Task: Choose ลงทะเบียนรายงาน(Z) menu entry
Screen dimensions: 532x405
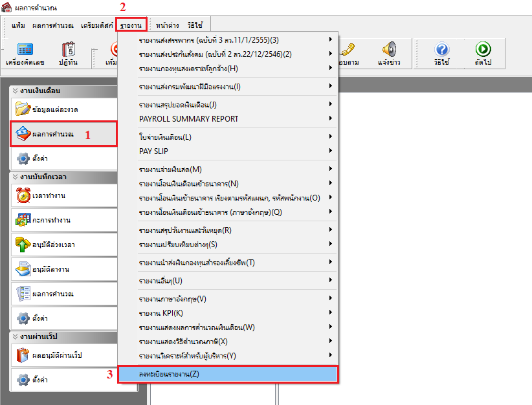Action: click(227, 374)
